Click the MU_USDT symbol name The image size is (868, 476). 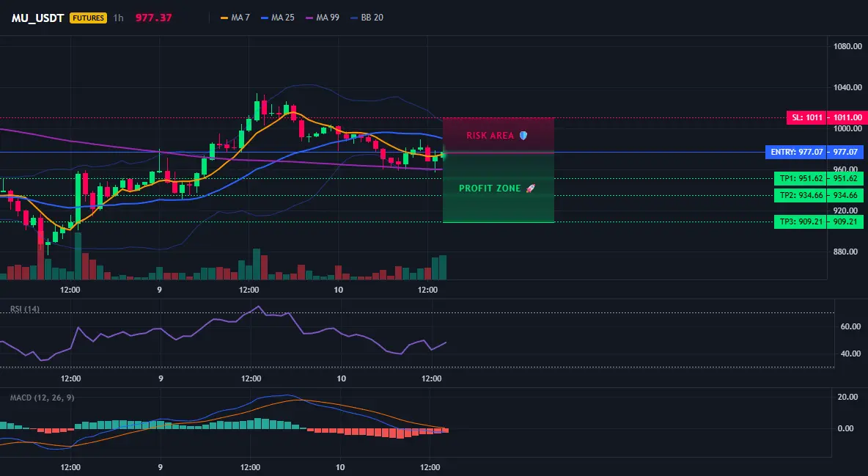[38, 18]
